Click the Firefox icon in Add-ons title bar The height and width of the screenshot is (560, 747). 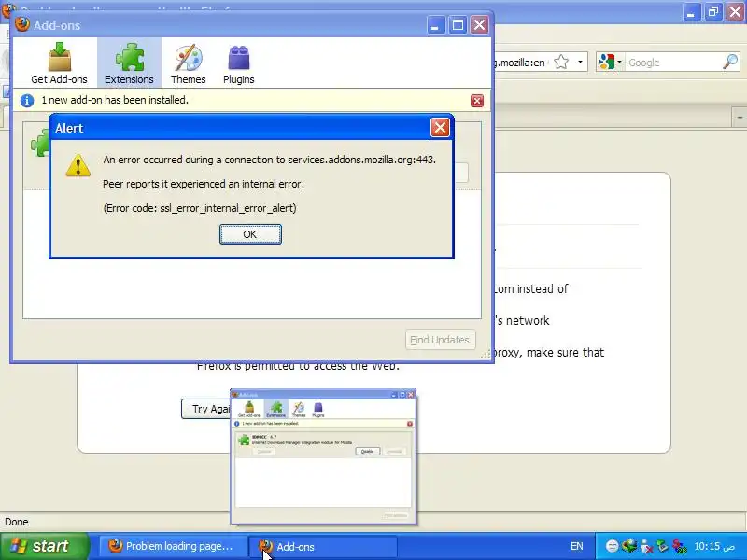pyautogui.click(x=22, y=24)
